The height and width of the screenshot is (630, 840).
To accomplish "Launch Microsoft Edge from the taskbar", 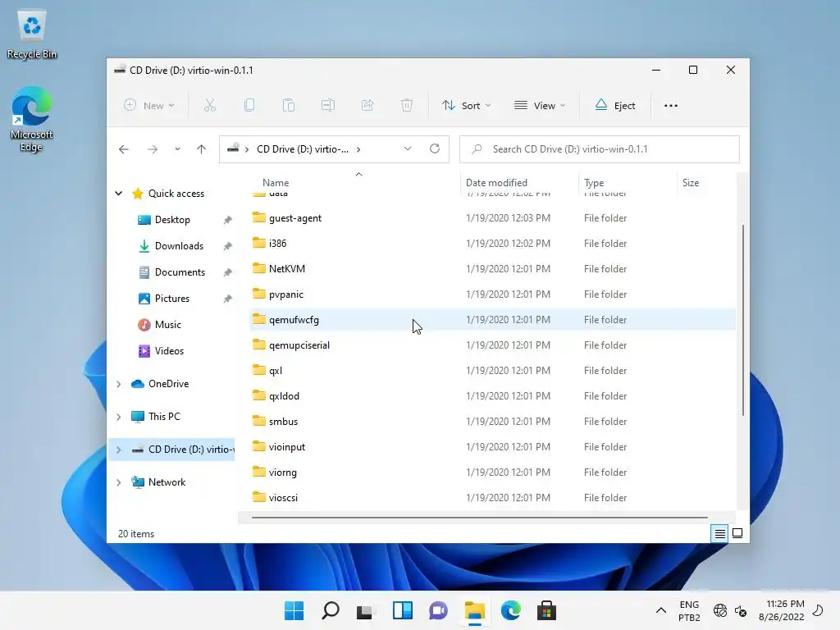I will tap(510, 610).
